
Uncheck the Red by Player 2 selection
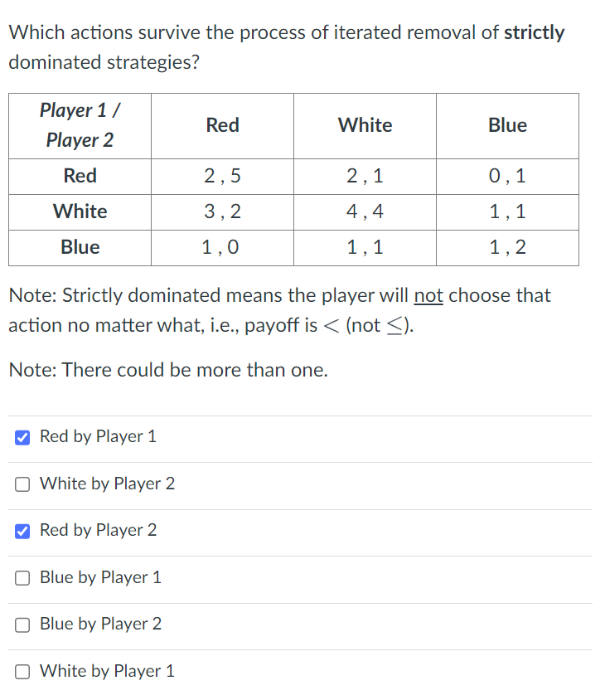tap(22, 531)
